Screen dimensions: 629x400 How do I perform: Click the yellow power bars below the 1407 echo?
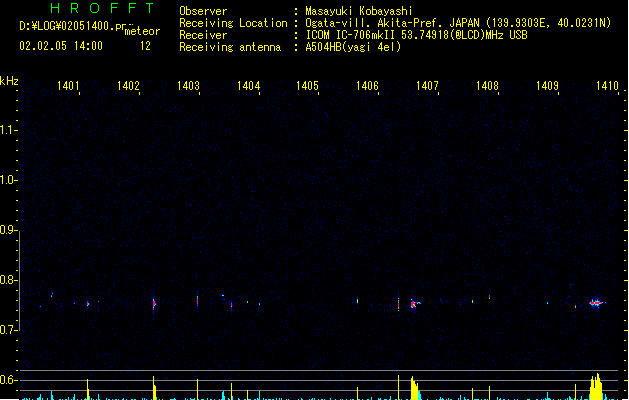[415, 388]
